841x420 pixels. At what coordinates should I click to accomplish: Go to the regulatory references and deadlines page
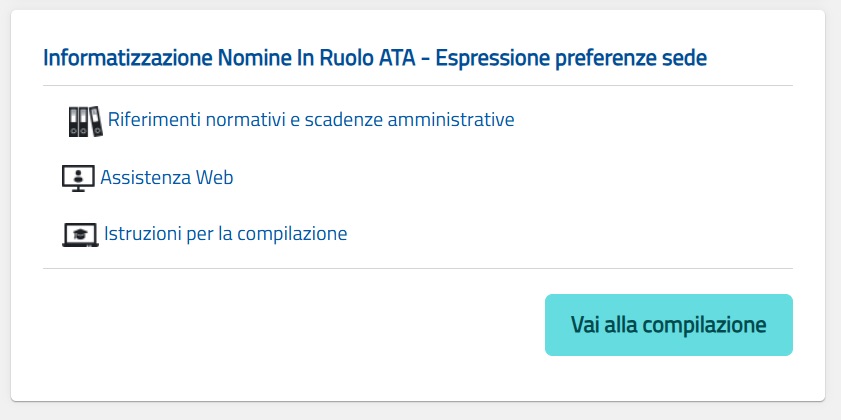click(311, 119)
